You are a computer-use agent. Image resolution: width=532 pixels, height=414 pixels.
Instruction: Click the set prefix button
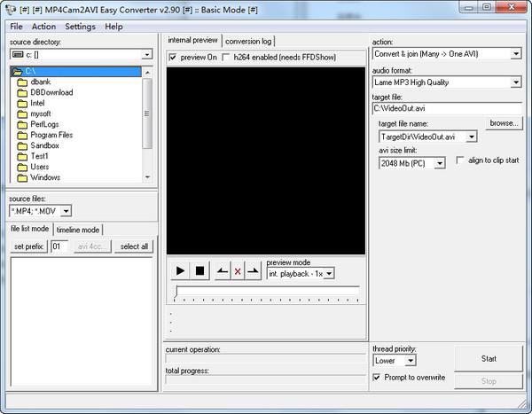[29, 246]
